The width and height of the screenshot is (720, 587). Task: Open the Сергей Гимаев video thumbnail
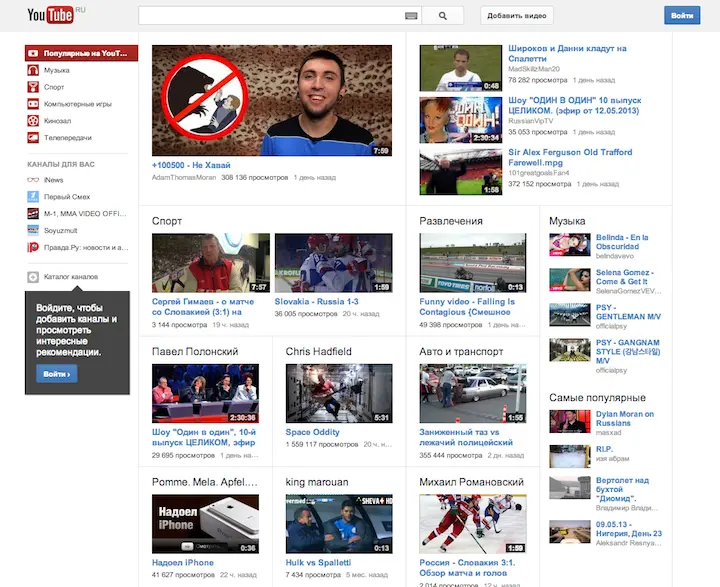(211, 263)
